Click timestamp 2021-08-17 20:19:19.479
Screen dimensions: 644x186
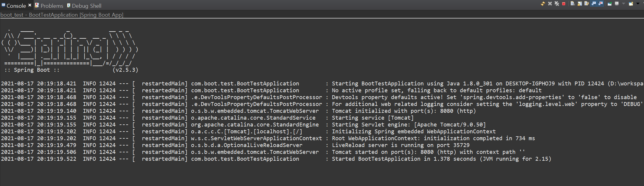click(38, 145)
